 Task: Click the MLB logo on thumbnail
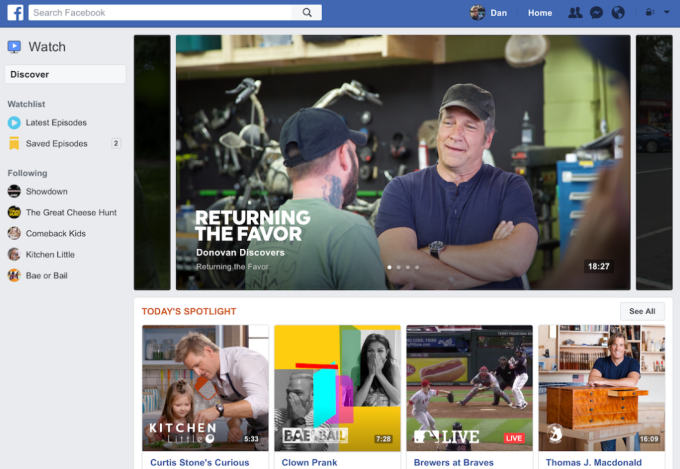coord(426,436)
